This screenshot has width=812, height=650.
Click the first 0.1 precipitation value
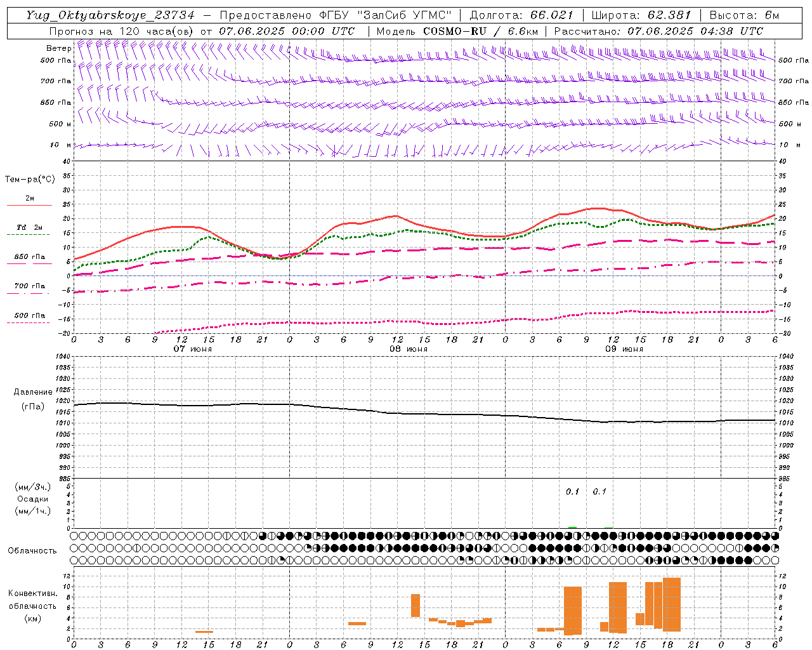click(x=573, y=491)
